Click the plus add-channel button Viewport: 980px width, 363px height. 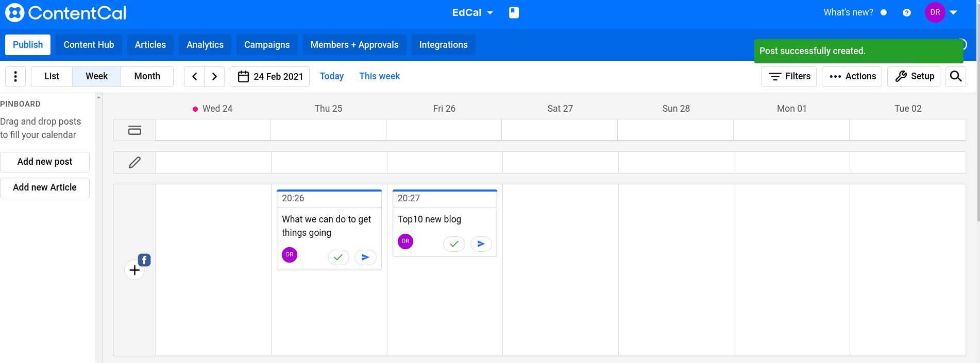134,270
